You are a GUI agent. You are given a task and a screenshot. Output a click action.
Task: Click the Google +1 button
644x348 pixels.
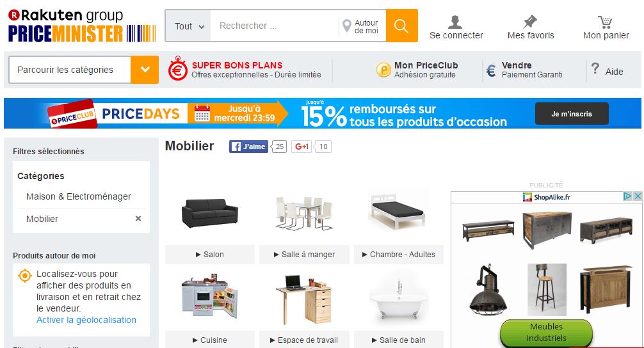coord(302,146)
